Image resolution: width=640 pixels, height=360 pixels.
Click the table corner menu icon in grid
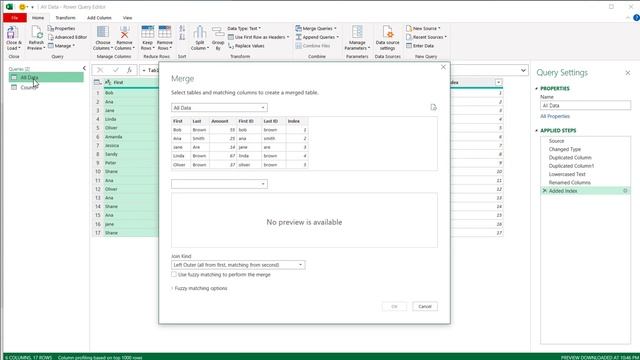[98, 82]
